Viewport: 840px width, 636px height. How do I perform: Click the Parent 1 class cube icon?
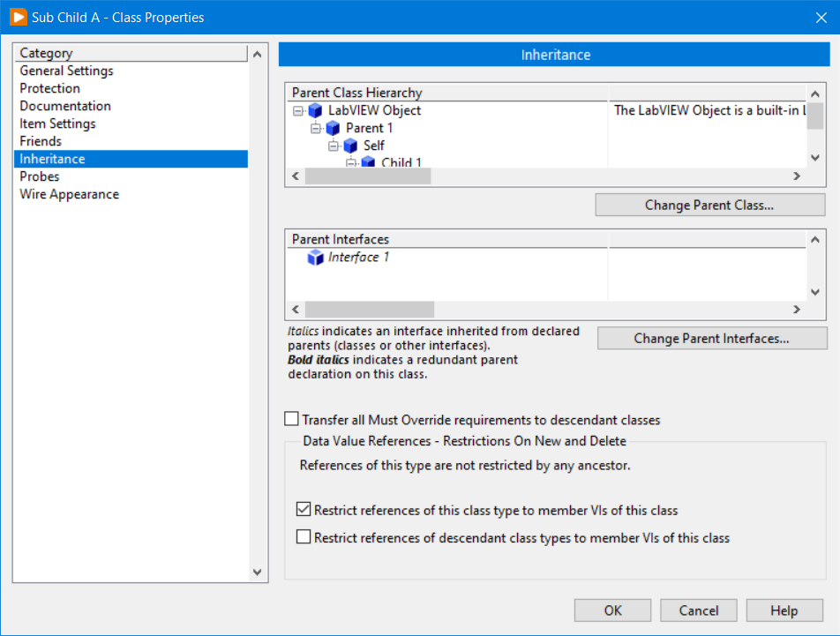(x=333, y=128)
